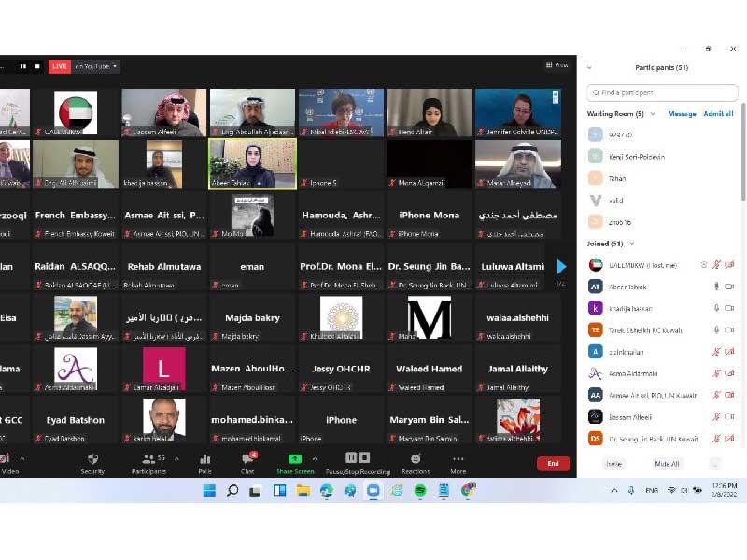
Task: Open the More options in Zoom toolbar
Action: (458, 462)
